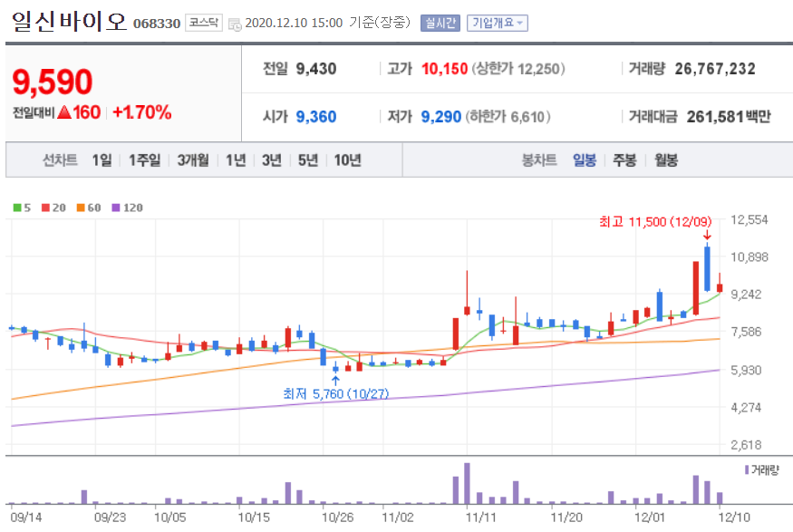Click the current price 9,590

53,82
